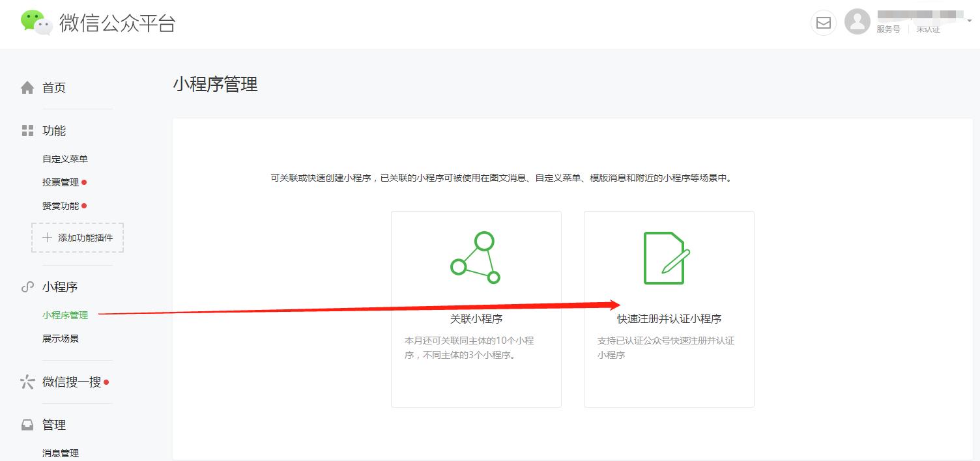This screenshot has height=461, width=980.
Task: Open the mail envelope notifications icon
Action: coord(824,23)
